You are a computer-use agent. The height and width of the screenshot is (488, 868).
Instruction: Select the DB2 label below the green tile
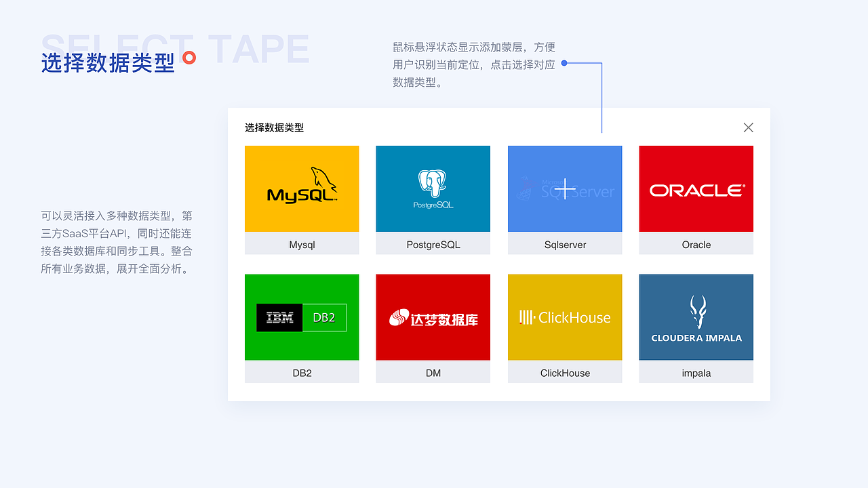[x=302, y=373]
